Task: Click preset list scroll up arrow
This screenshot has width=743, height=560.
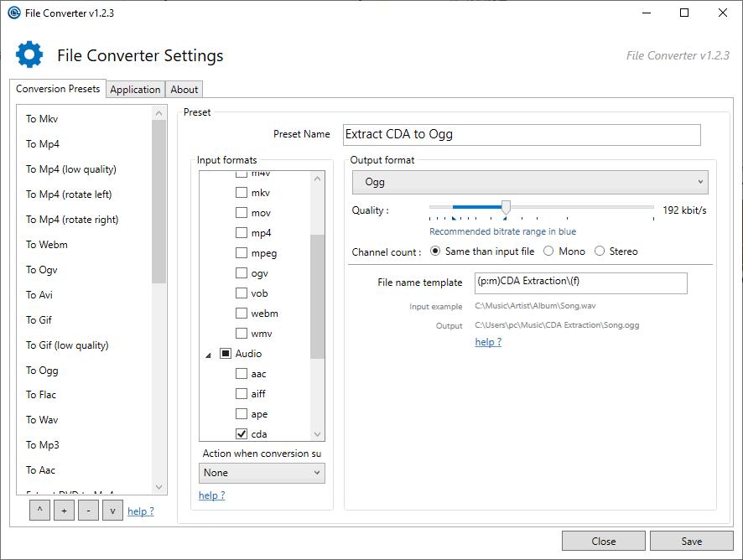Action: [x=158, y=113]
